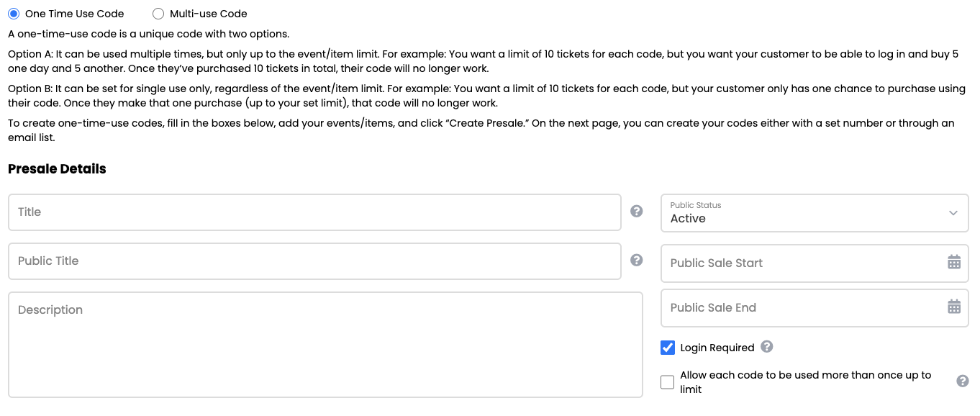Viewport: 980px width, 416px height.
Task: Select the Multi-use Code radio button
Action: coord(158,14)
